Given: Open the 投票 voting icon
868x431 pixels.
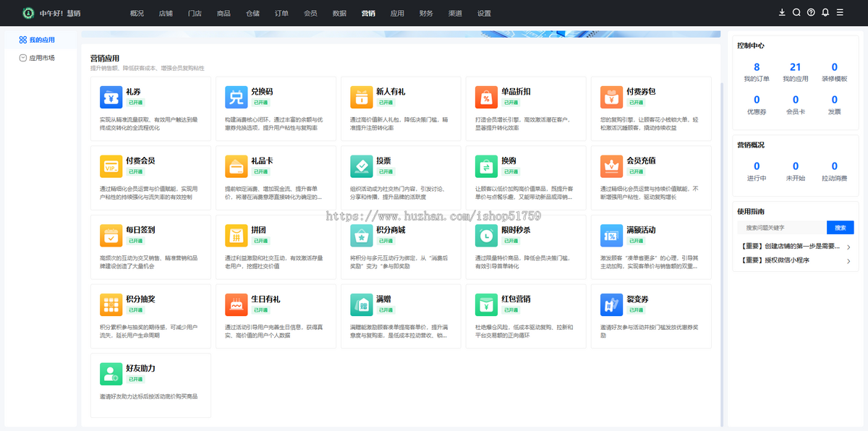Looking at the screenshot, I should click(x=362, y=166).
